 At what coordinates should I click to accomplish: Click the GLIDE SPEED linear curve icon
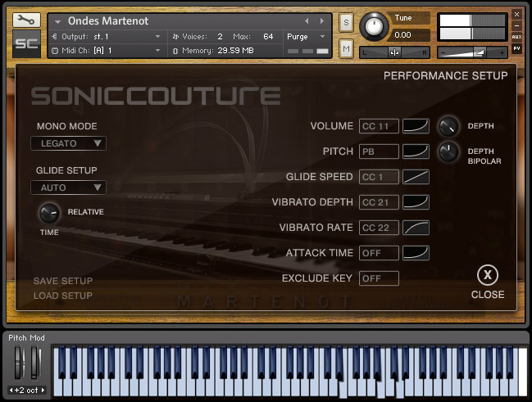click(416, 177)
